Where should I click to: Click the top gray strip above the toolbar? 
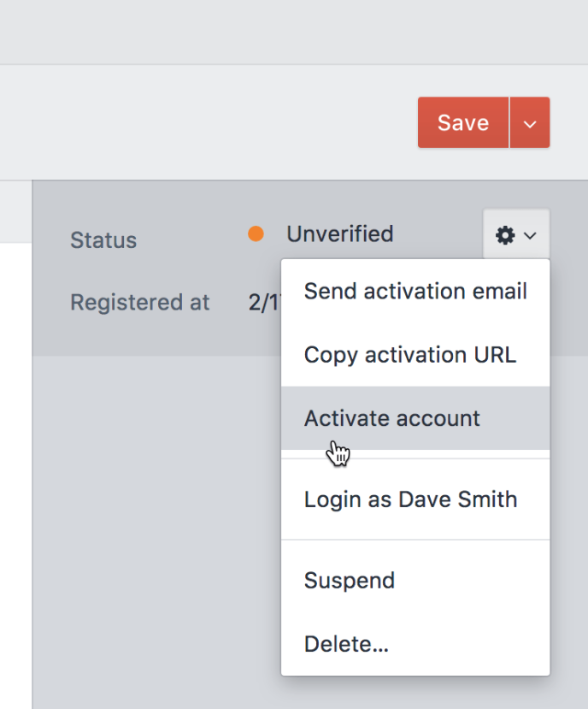pos(294,32)
